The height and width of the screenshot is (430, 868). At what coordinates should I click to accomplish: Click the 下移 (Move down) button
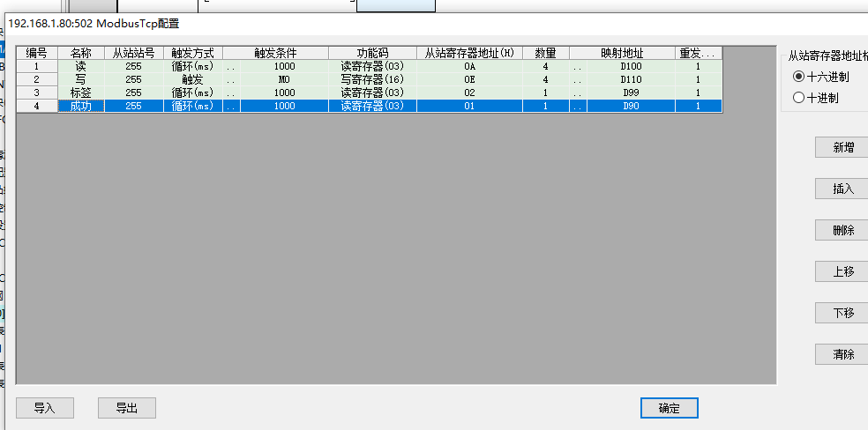[x=843, y=314]
